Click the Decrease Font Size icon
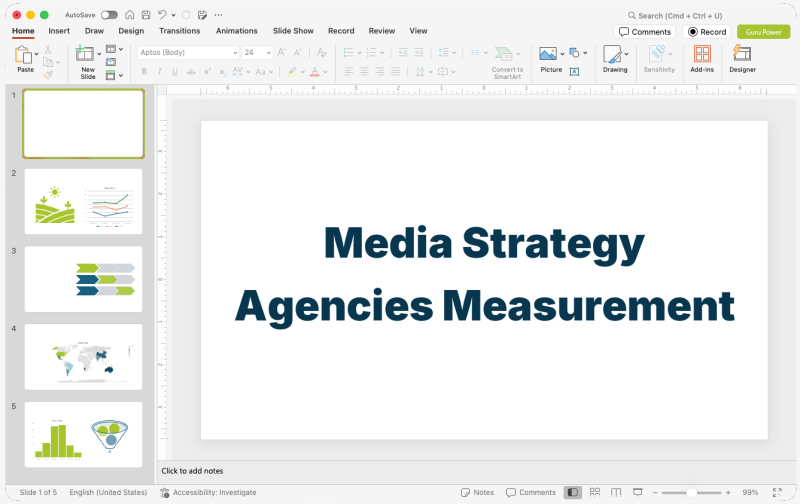This screenshot has height=504, width=800. [298, 52]
